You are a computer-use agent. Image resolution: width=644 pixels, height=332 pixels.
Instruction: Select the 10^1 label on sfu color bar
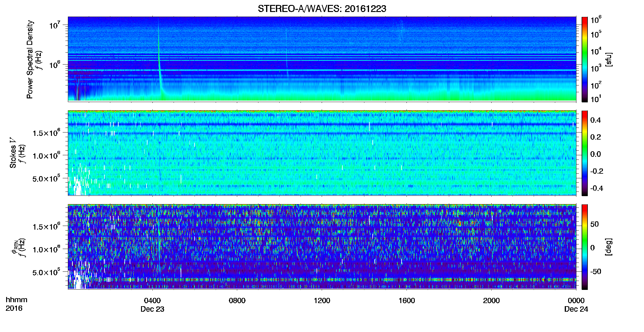596,99
